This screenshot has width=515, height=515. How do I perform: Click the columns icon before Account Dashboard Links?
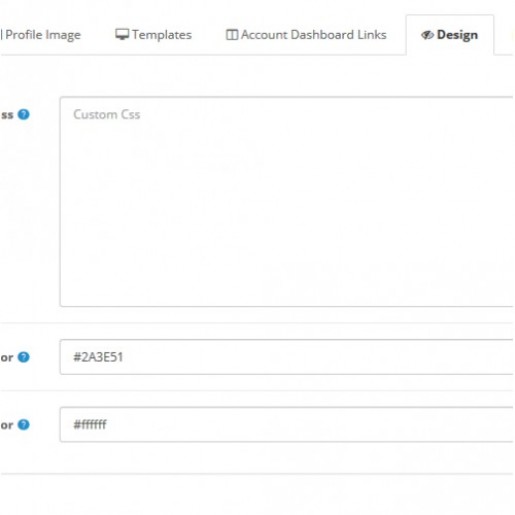pyautogui.click(x=232, y=35)
